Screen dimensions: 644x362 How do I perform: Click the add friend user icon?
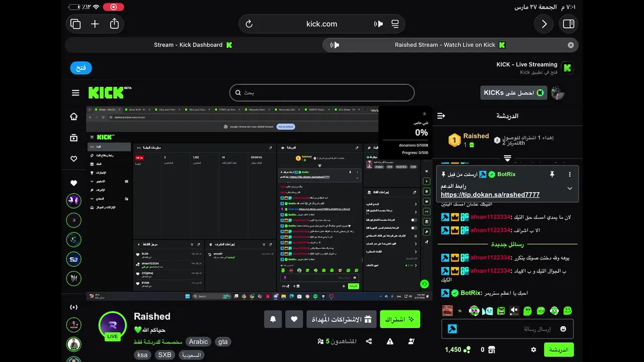[412, 341]
